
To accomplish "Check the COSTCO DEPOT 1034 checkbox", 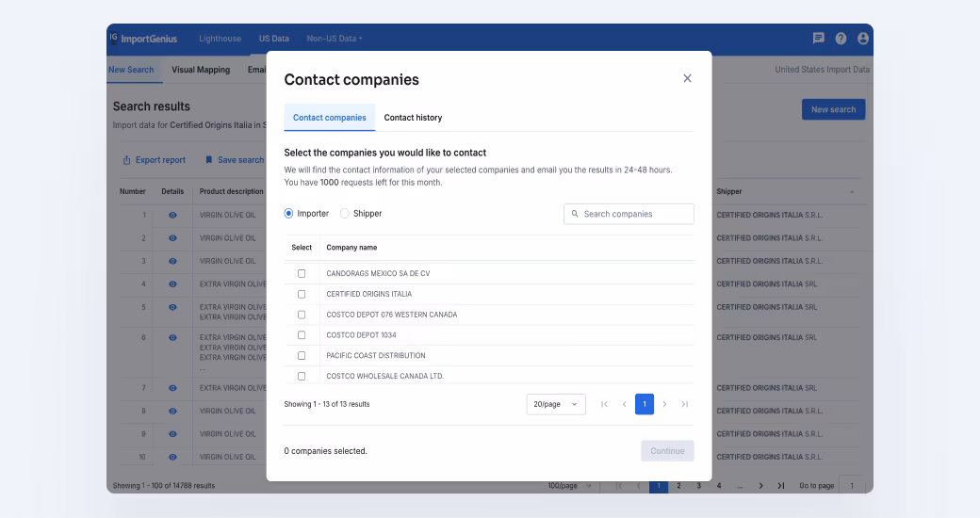I will coord(302,335).
